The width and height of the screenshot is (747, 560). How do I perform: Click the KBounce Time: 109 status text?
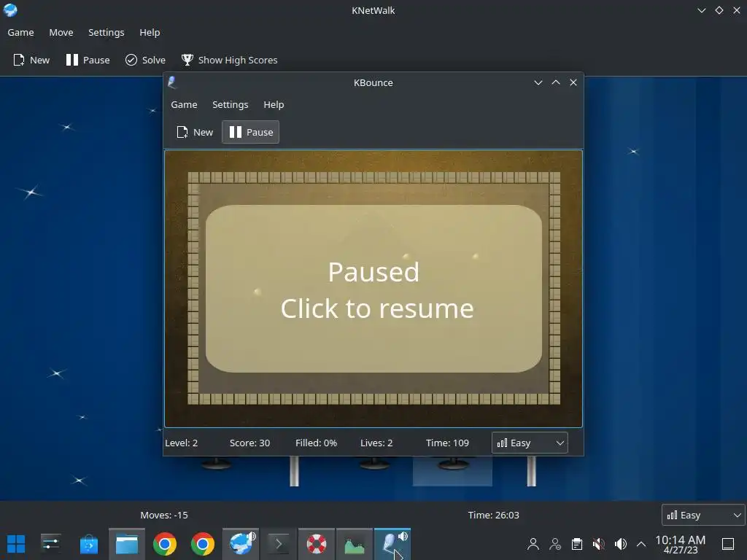tap(447, 443)
